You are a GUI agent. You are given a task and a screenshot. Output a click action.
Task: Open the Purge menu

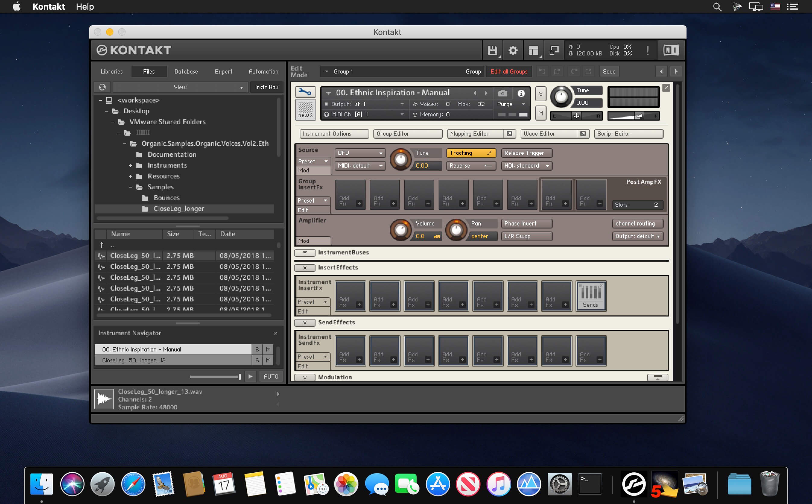click(x=511, y=104)
